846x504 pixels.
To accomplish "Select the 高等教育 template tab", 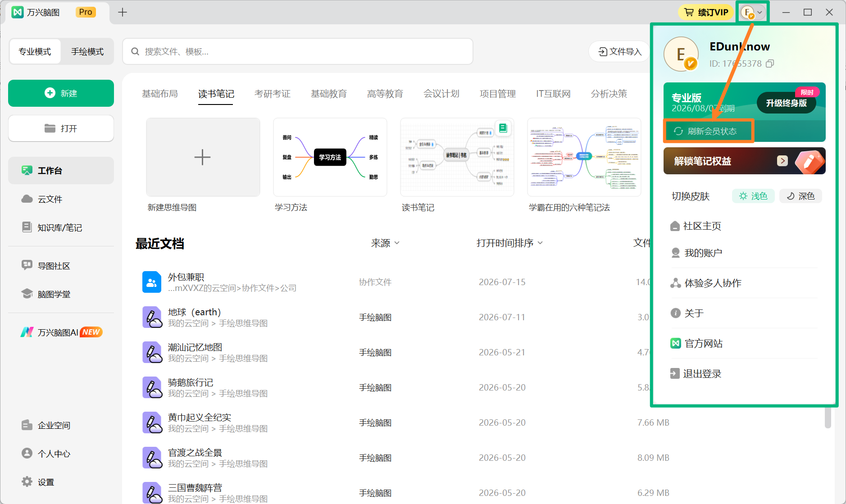I will [x=385, y=94].
